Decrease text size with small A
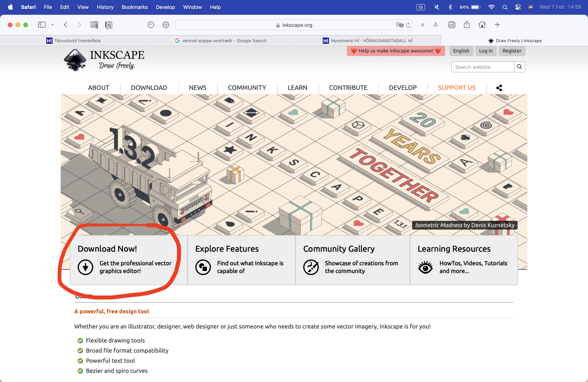Image resolution: width=588 pixels, height=382 pixels. point(423,25)
